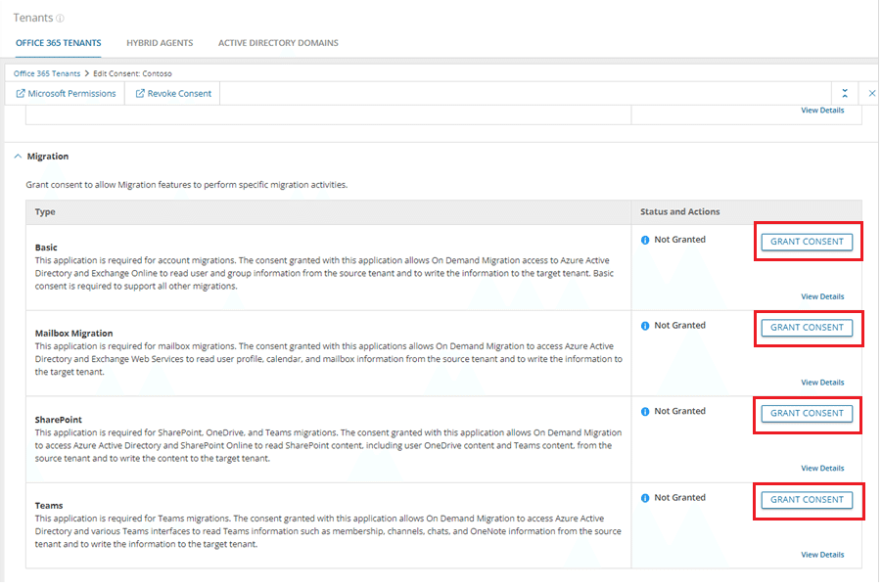The width and height of the screenshot is (882, 588).
Task: Close the Edit Consent panel
Action: click(x=871, y=93)
